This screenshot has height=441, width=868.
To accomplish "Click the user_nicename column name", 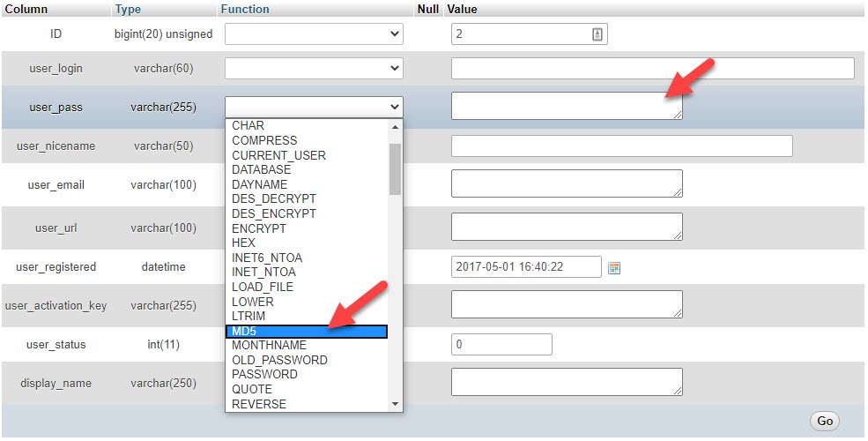I will click(56, 146).
